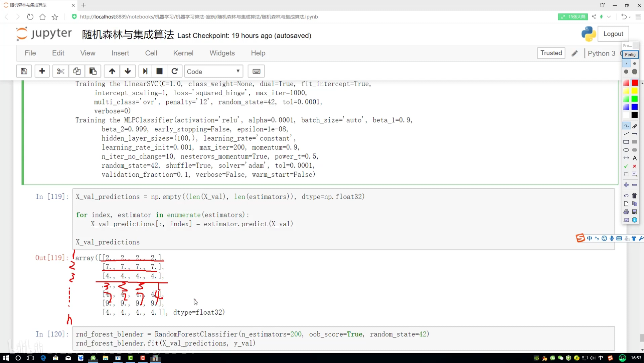
Task: Increase pen width with plus icon
Action: pyautogui.click(x=626, y=185)
